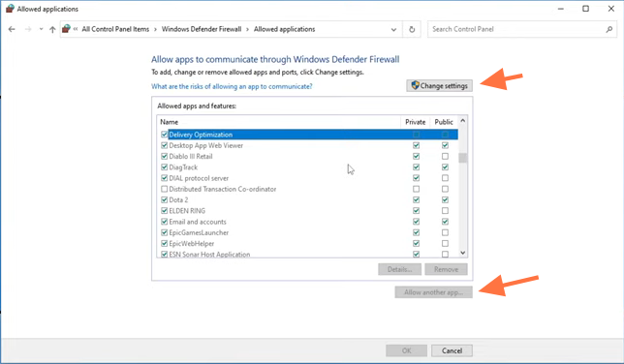This screenshot has width=624, height=364.
Task: Click the Forward navigation arrow
Action: click(x=28, y=29)
